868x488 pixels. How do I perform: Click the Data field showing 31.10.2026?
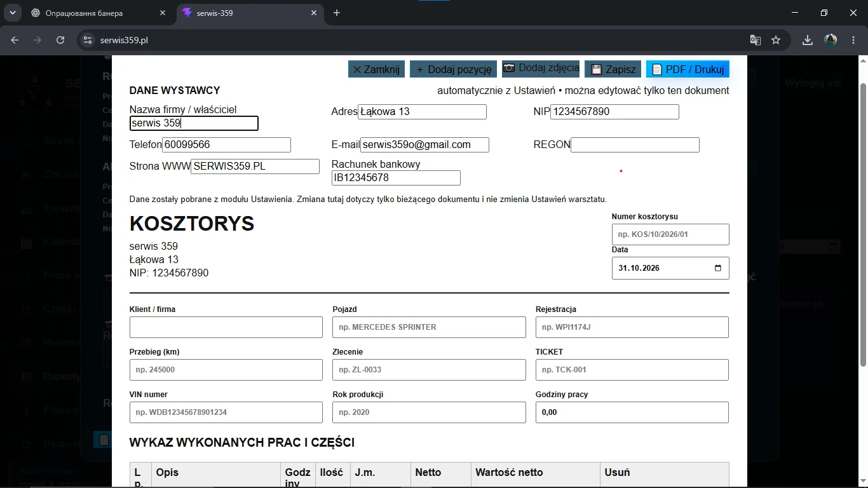tap(670, 268)
